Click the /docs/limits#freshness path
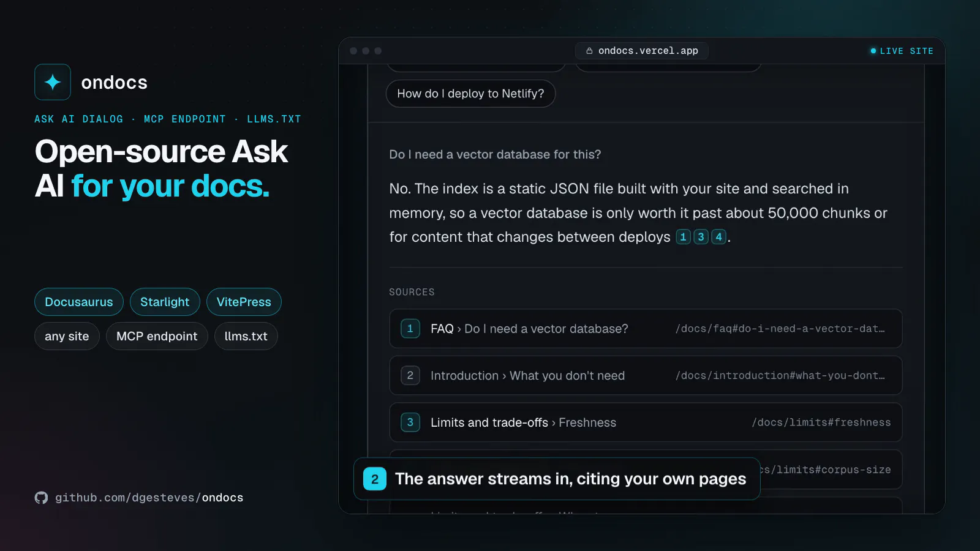This screenshot has height=551, width=980. pyautogui.click(x=821, y=422)
